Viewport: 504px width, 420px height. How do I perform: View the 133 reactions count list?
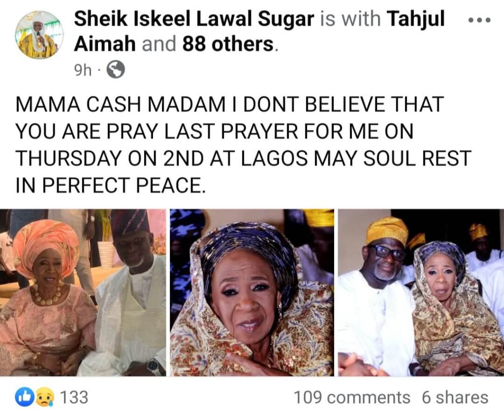click(74, 397)
